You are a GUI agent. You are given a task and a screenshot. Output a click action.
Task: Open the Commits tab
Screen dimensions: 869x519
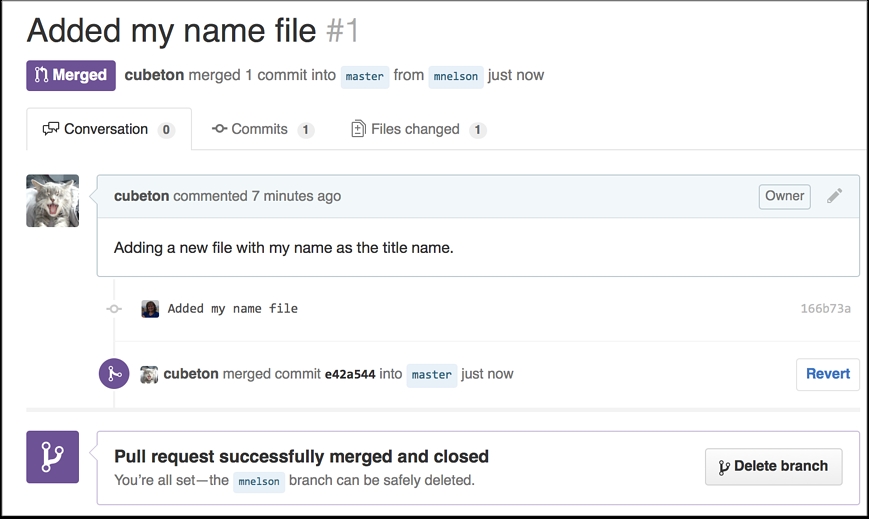pos(263,129)
